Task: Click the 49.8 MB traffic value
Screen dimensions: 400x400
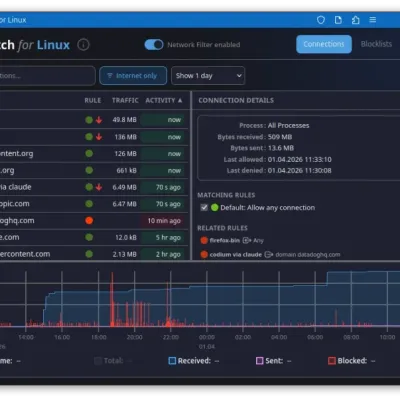Action: pyautogui.click(x=124, y=120)
